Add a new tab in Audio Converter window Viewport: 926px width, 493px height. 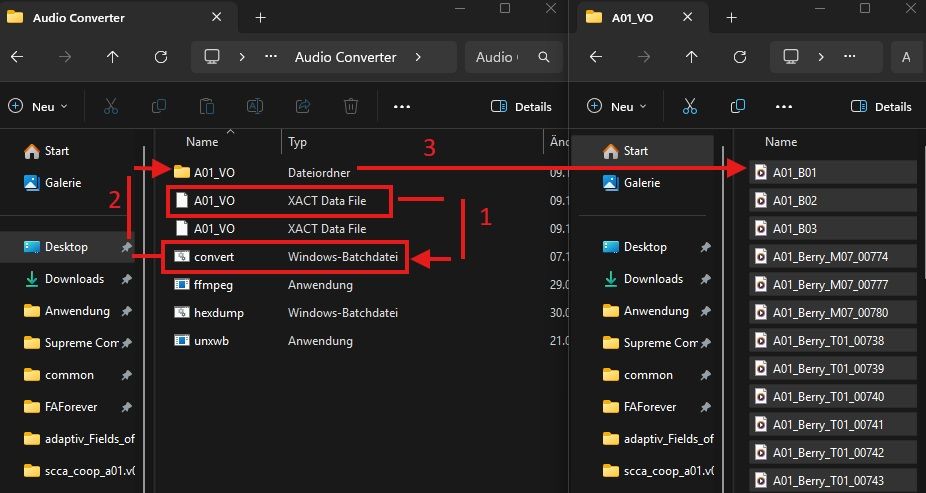click(260, 18)
